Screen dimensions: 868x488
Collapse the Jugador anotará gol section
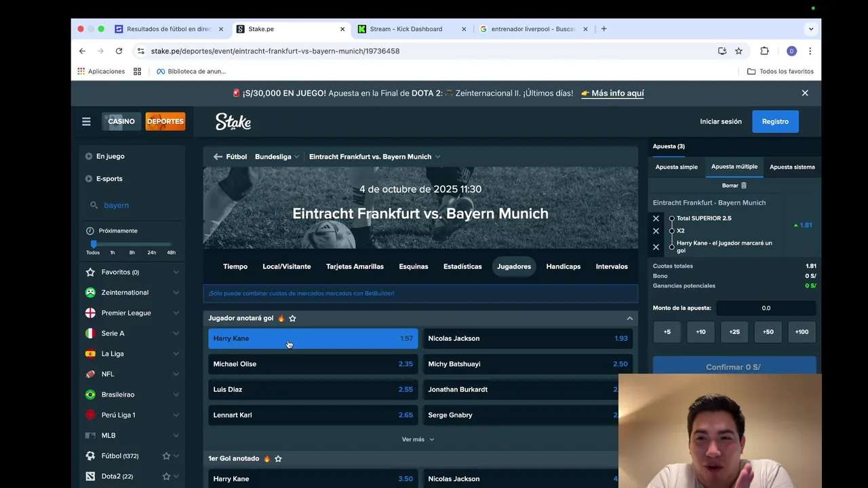click(629, 318)
